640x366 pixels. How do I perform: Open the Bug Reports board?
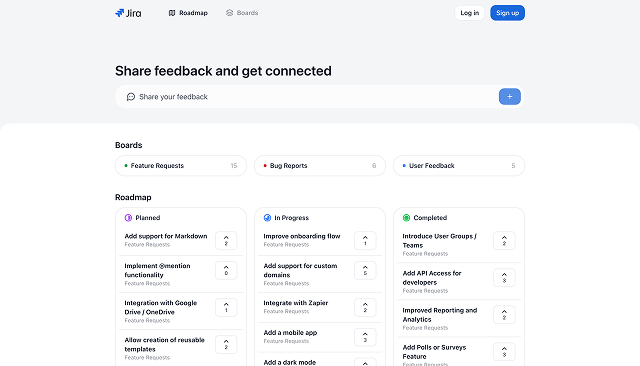320,166
